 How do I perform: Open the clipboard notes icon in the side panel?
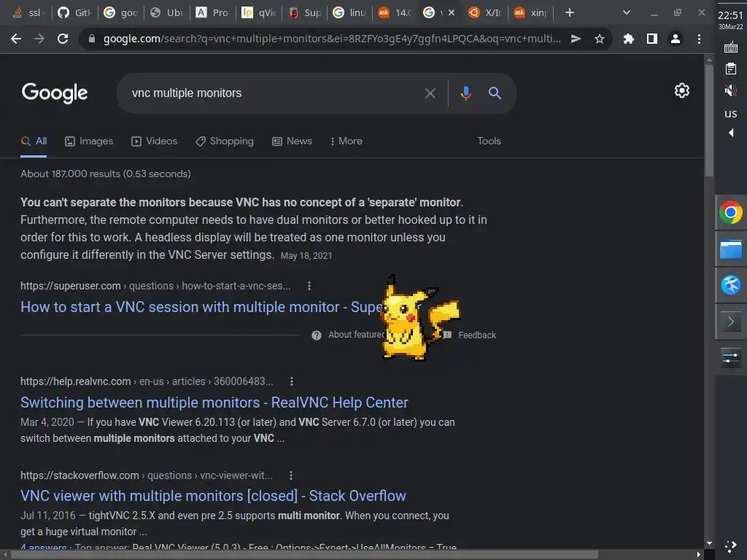(x=731, y=69)
